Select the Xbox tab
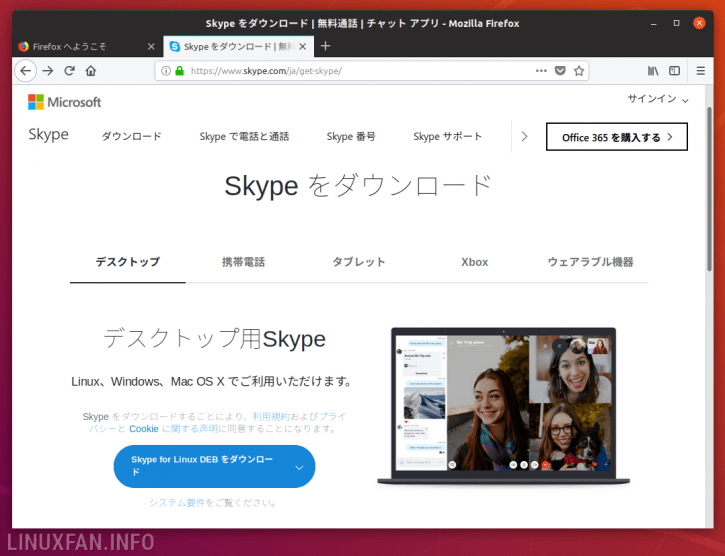Viewport: 725px width, 556px height. click(474, 262)
